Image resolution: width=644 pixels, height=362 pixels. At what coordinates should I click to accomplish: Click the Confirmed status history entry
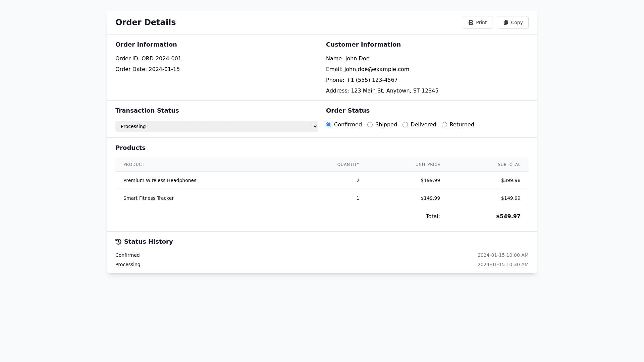point(127,255)
